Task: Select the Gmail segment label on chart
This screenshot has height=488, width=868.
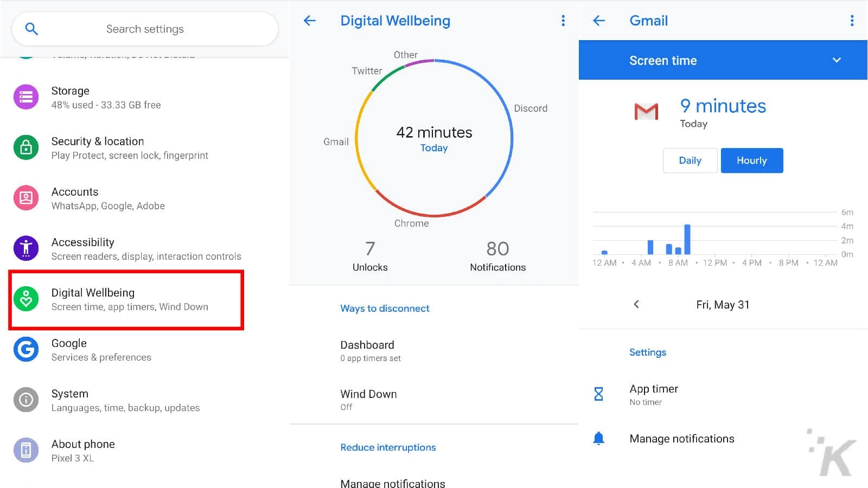Action: point(336,142)
